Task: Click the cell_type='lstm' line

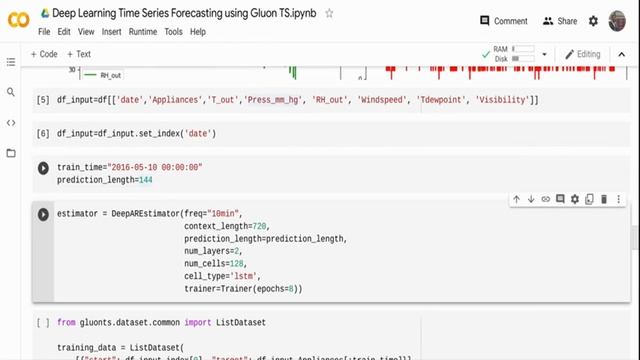Action: 222,276
